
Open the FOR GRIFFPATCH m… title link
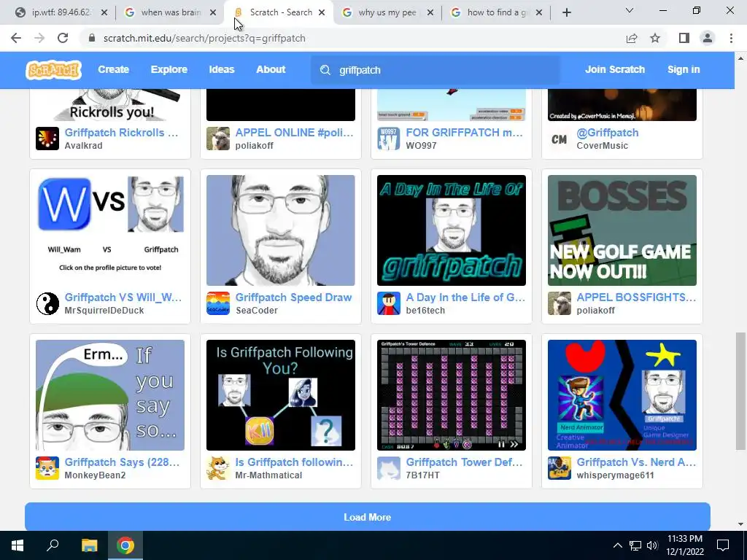click(464, 133)
